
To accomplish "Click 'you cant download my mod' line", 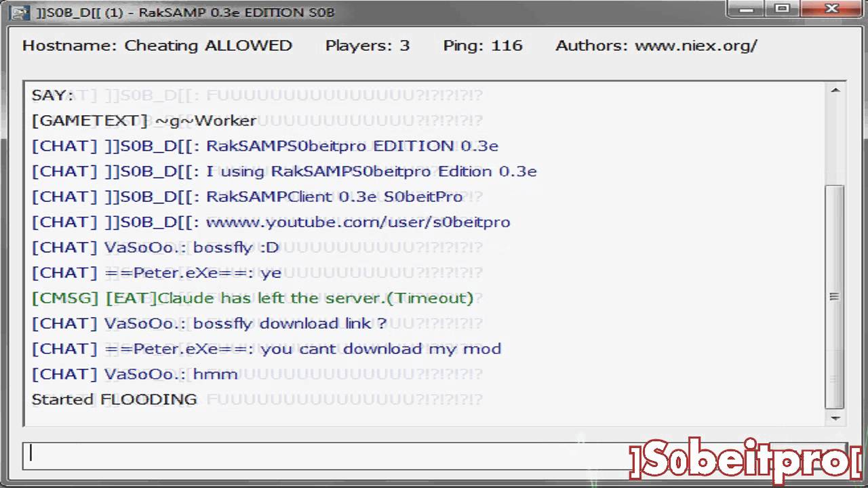I will coord(267,349).
